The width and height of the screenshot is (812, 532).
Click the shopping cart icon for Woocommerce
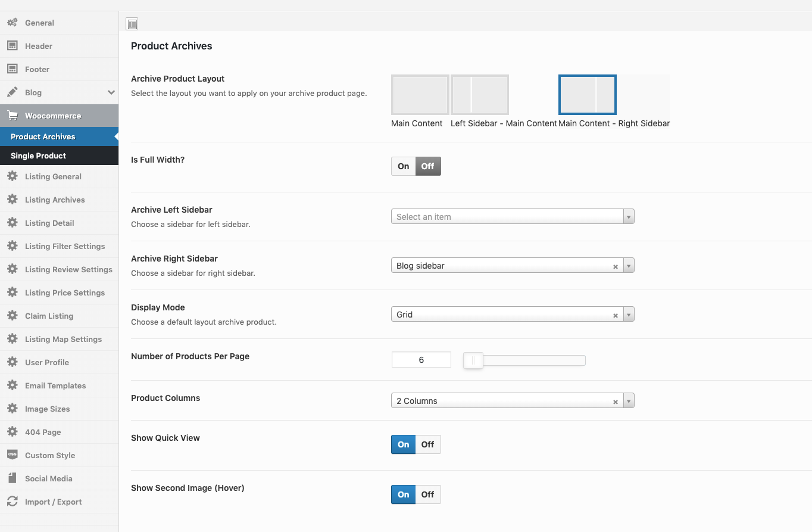(12, 116)
